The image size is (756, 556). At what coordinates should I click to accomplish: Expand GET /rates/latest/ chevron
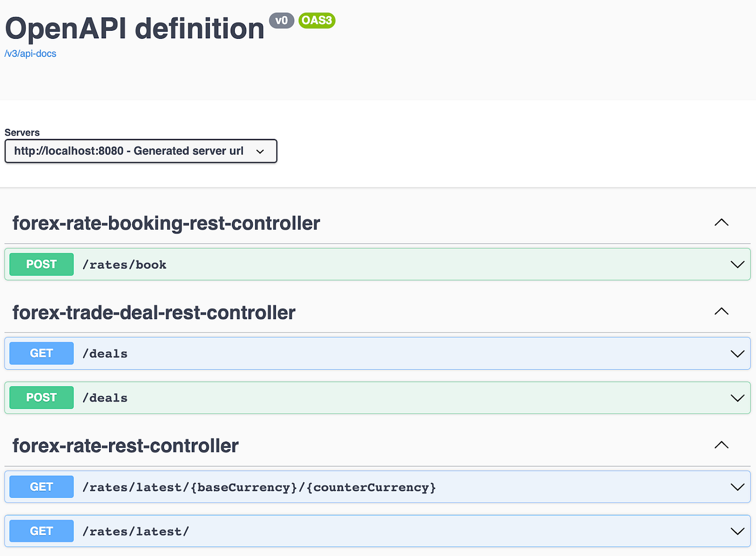click(x=737, y=531)
